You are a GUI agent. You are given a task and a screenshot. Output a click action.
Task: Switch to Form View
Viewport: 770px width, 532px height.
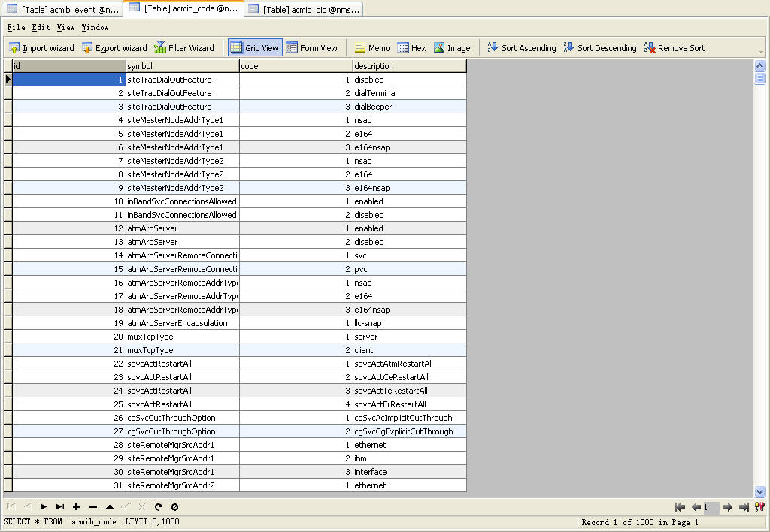312,48
